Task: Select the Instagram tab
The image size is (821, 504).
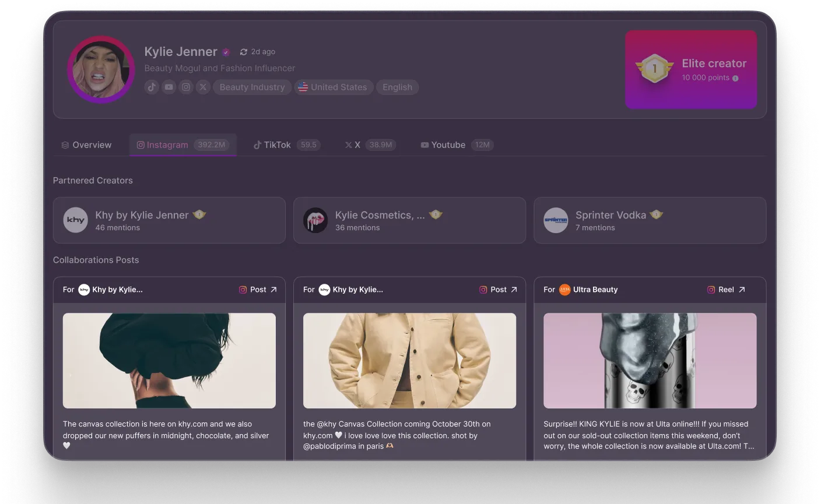Action: pyautogui.click(x=183, y=145)
